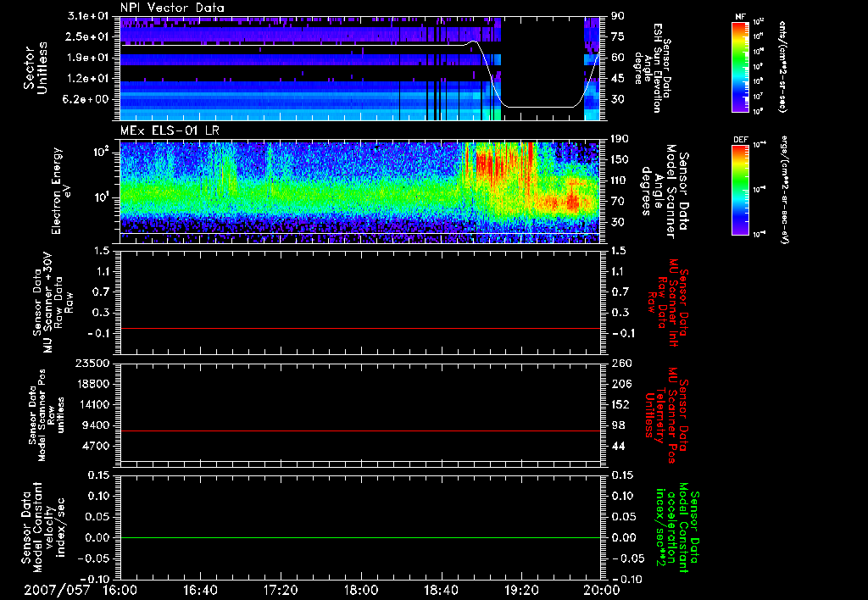Select the 'MEx ELS-01 LR' panel title
This screenshot has height=600, width=868.
(x=170, y=131)
